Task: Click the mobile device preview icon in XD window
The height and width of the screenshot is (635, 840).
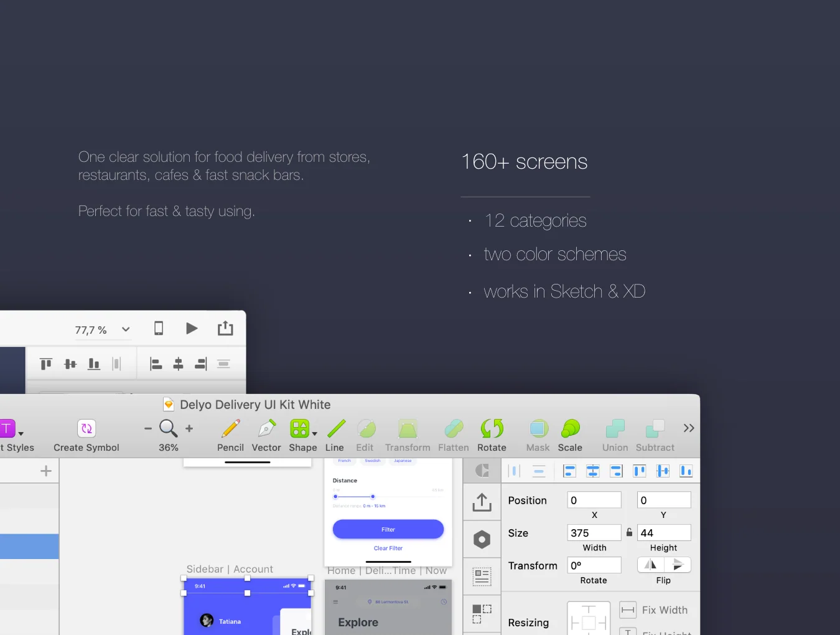Action: point(159,328)
